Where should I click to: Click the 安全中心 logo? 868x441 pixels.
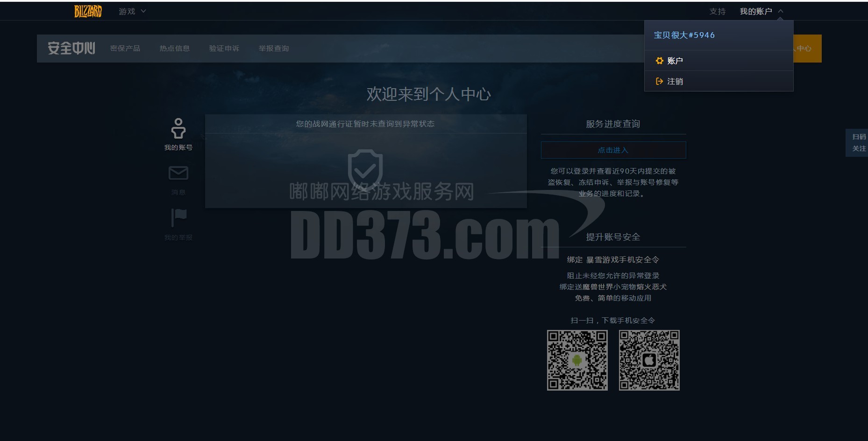[70, 48]
